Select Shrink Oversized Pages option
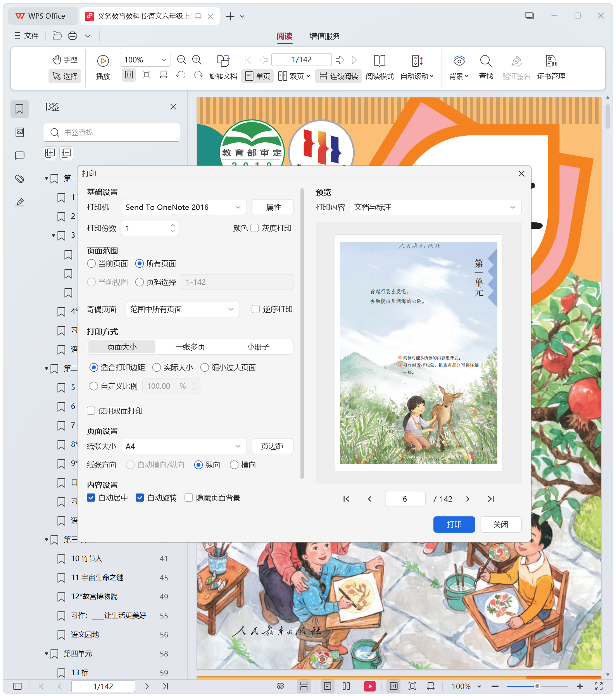Image resolution: width=616 pixels, height=696 pixels. pos(205,367)
